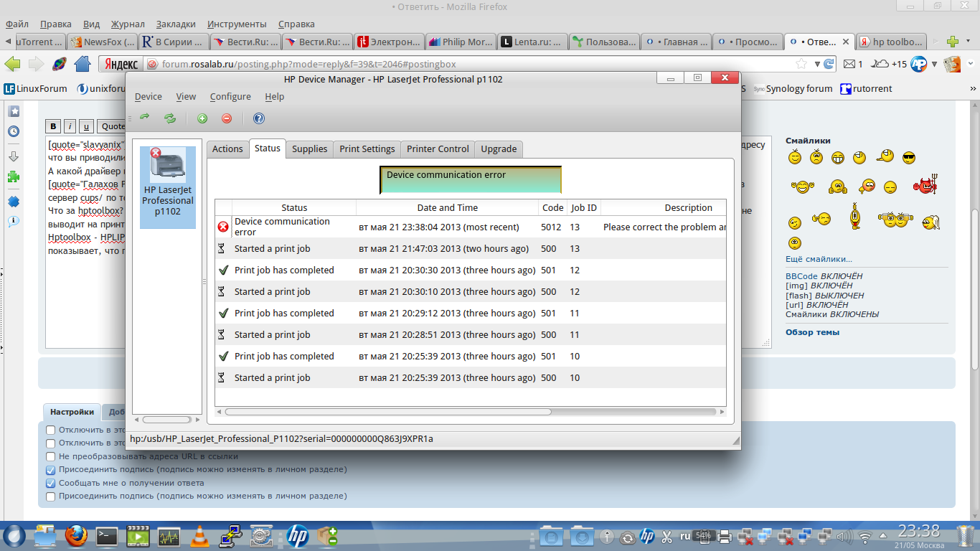Image resolution: width=980 pixels, height=551 pixels.
Task: Open the history clock in Firefox's side strip
Action: coord(14,132)
